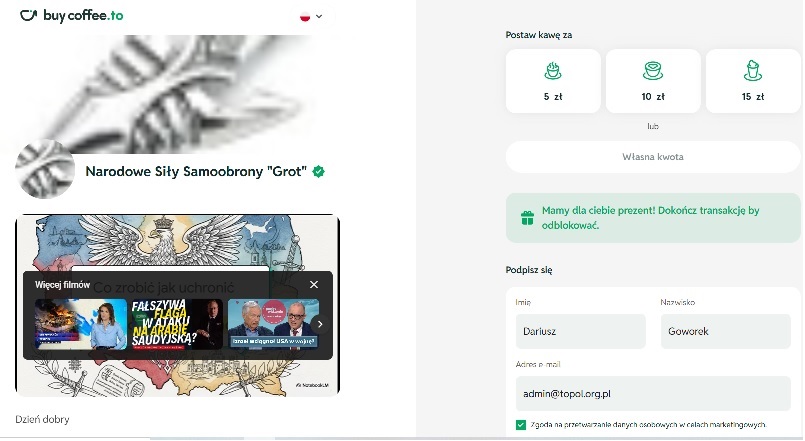The image size is (805, 441).
Task: Select the 5 zł coffee option
Action: coord(553,81)
